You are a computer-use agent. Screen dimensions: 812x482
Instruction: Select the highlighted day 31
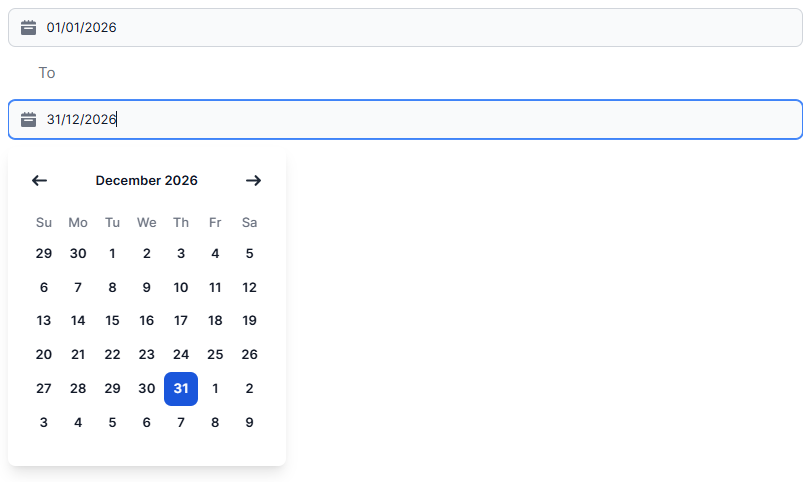[x=181, y=389]
